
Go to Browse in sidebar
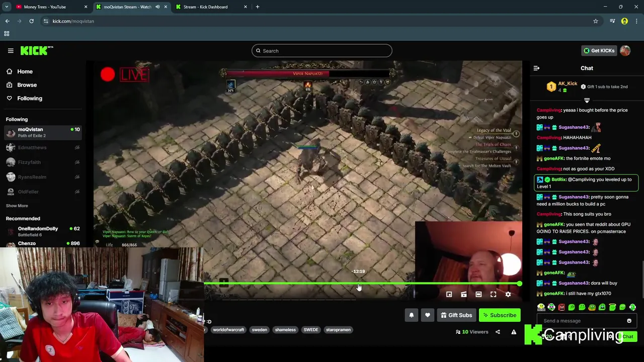pyautogui.click(x=21, y=85)
